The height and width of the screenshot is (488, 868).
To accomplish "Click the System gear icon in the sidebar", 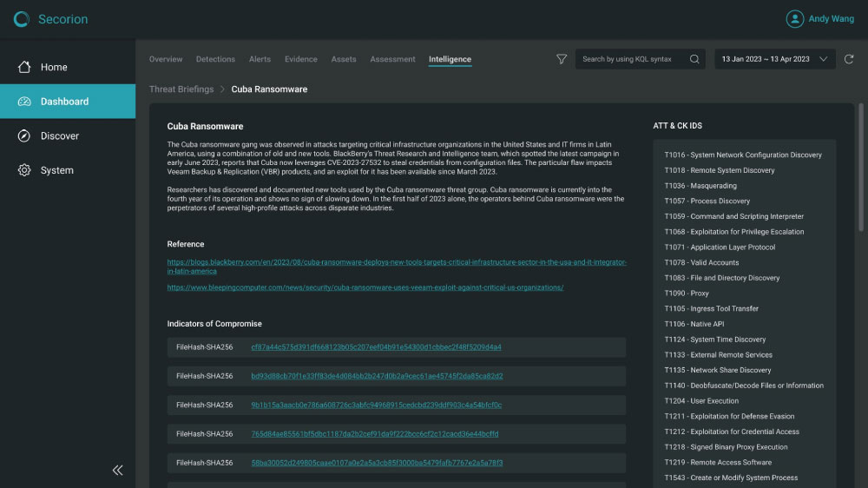I will 23,170.
